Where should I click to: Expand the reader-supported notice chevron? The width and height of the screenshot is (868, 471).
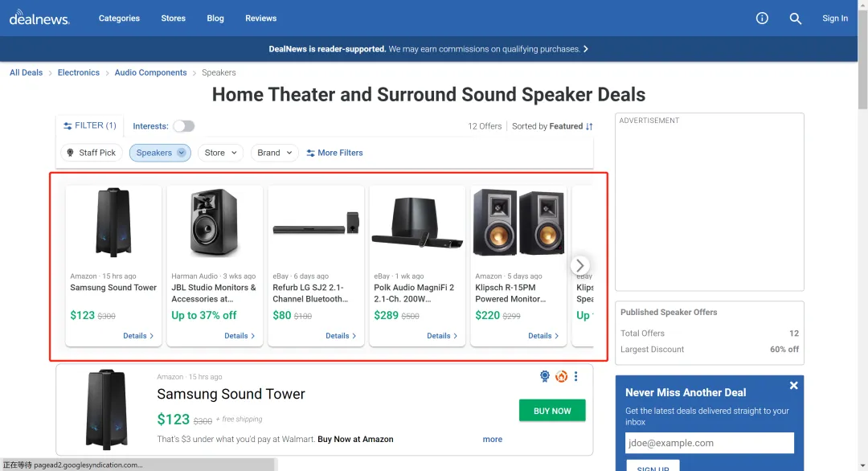click(586, 49)
